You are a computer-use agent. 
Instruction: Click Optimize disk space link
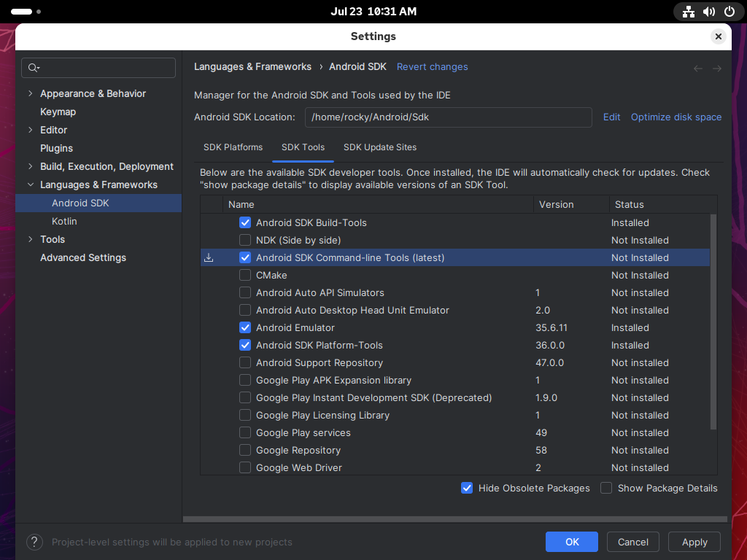(x=676, y=117)
